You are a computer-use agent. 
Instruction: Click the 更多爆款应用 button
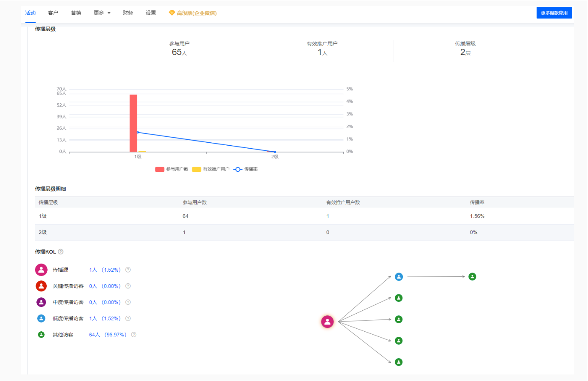pyautogui.click(x=554, y=13)
